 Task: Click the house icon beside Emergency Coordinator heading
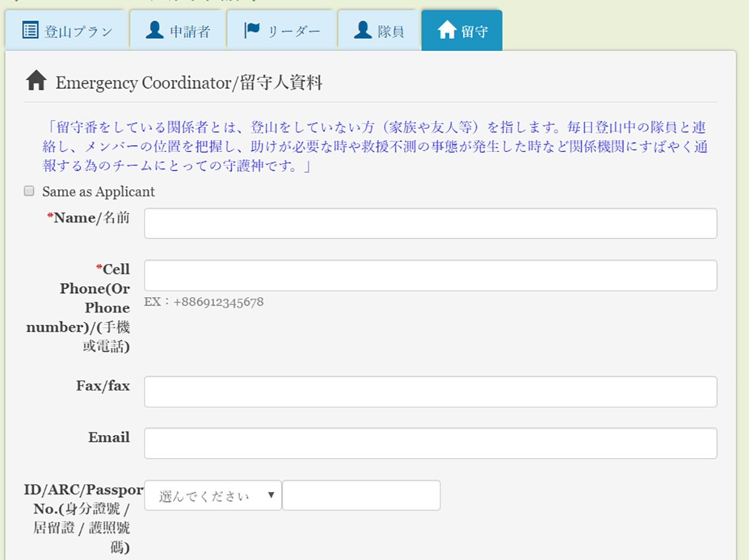(36, 81)
